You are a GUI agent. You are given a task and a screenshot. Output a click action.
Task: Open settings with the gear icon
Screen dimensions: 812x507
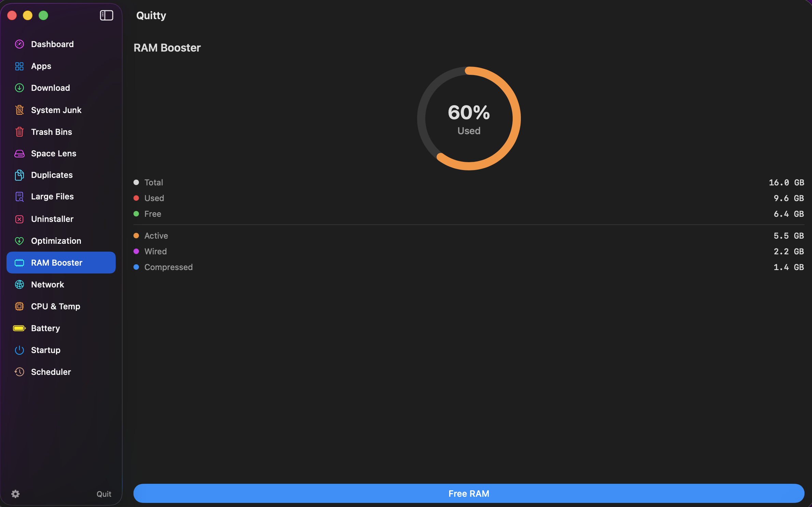pyautogui.click(x=15, y=494)
